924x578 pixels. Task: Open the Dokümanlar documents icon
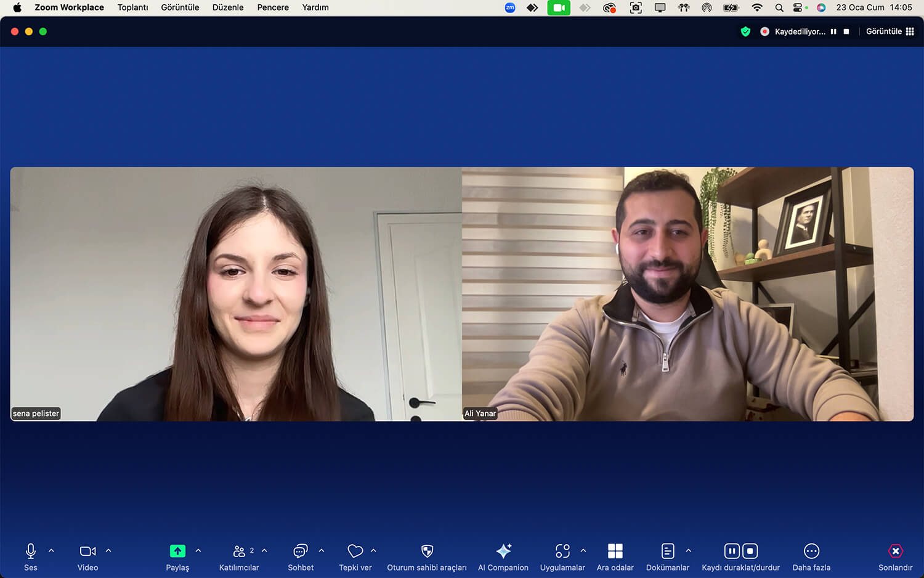668,551
